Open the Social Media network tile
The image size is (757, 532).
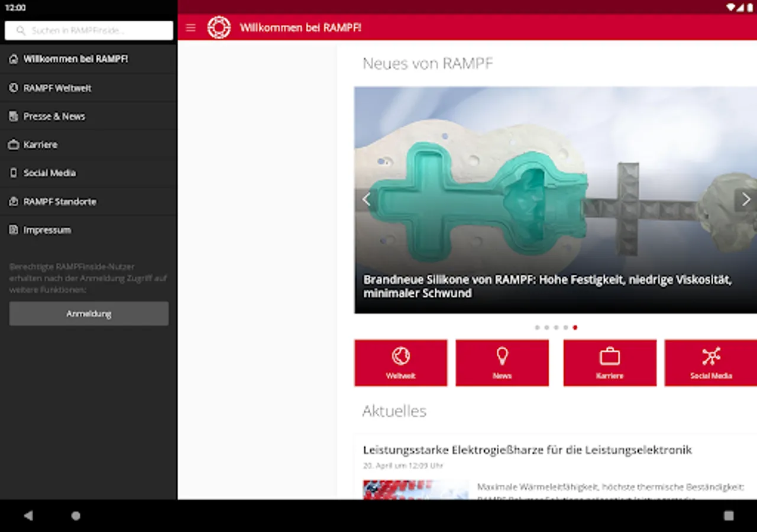711,363
